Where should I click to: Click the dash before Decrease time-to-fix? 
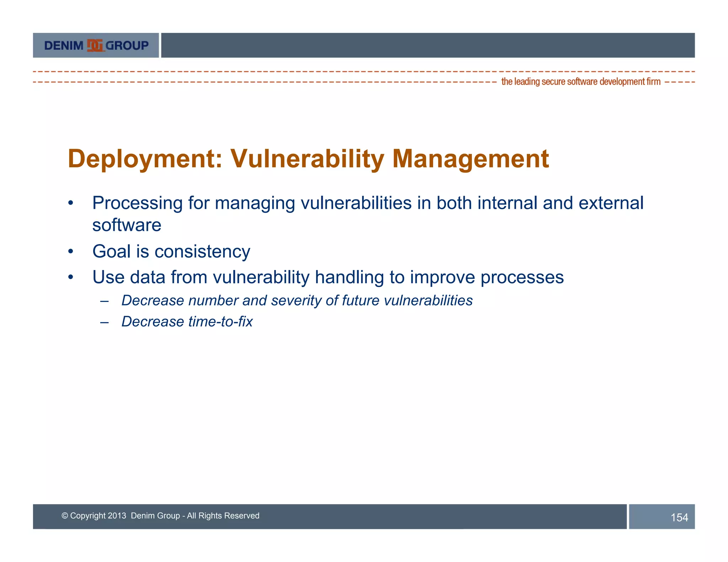104,322
